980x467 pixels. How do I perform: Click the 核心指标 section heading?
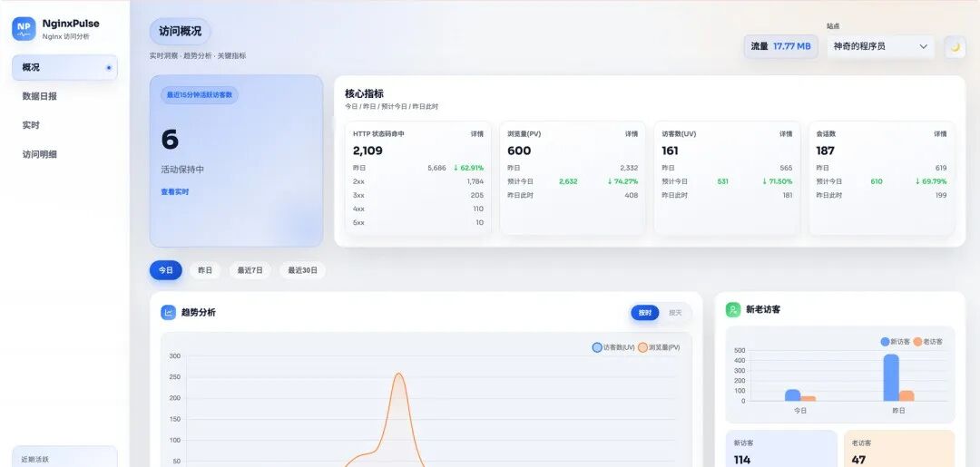[365, 93]
